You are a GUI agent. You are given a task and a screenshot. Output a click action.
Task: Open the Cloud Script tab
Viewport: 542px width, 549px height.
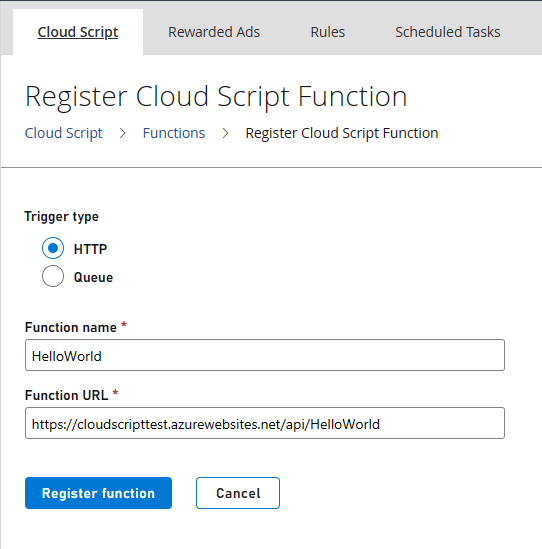point(78,32)
